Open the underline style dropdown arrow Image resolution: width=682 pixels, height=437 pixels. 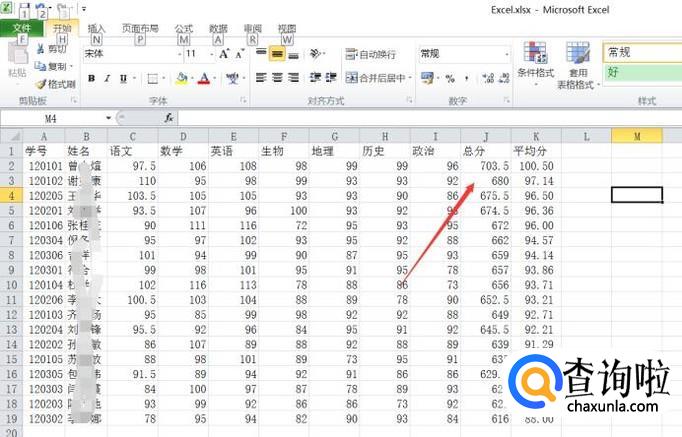[134, 79]
